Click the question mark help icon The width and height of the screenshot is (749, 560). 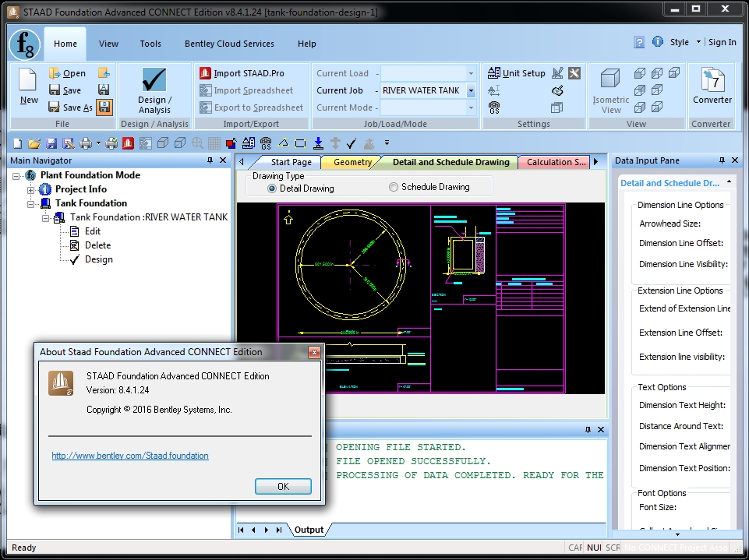click(639, 42)
